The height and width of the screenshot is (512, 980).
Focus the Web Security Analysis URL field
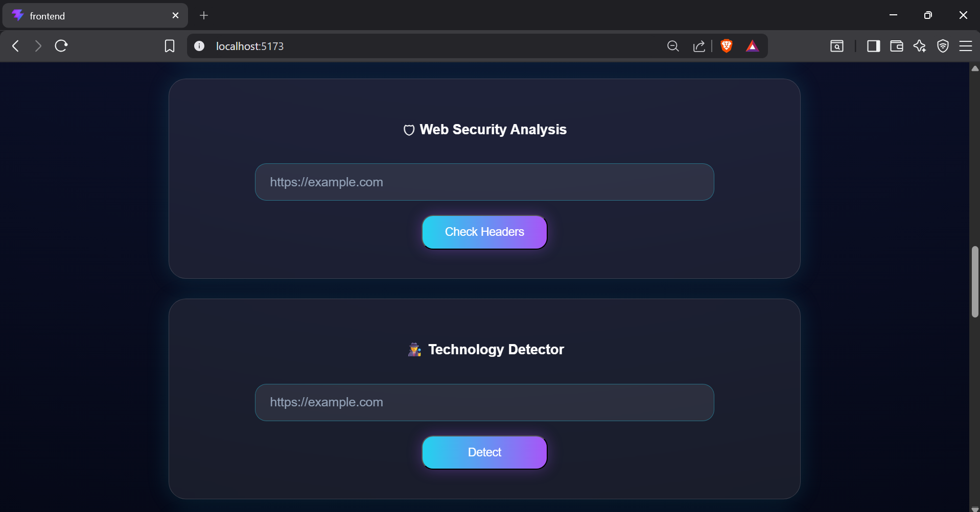(x=484, y=182)
